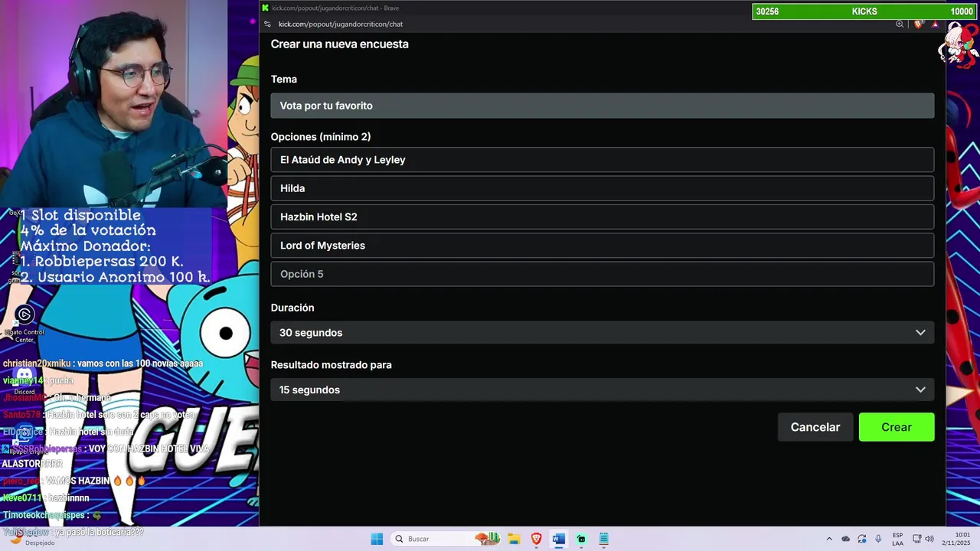Click the 'Duración' label

[292, 308]
